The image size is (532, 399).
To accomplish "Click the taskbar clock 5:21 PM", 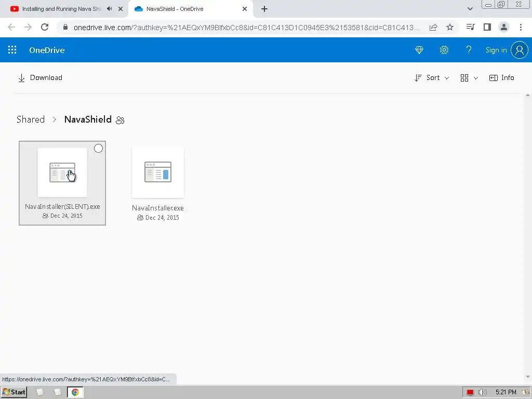I will [x=506, y=392].
